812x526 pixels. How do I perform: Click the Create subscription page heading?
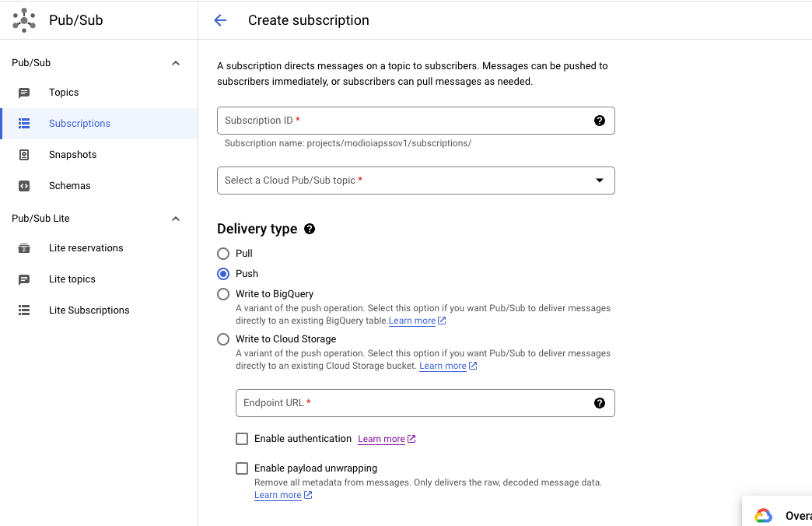[309, 20]
